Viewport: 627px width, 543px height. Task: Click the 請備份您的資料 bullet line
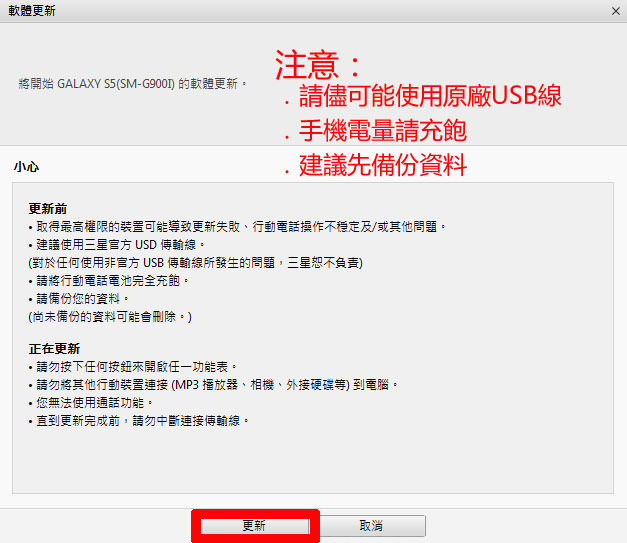tap(79, 299)
